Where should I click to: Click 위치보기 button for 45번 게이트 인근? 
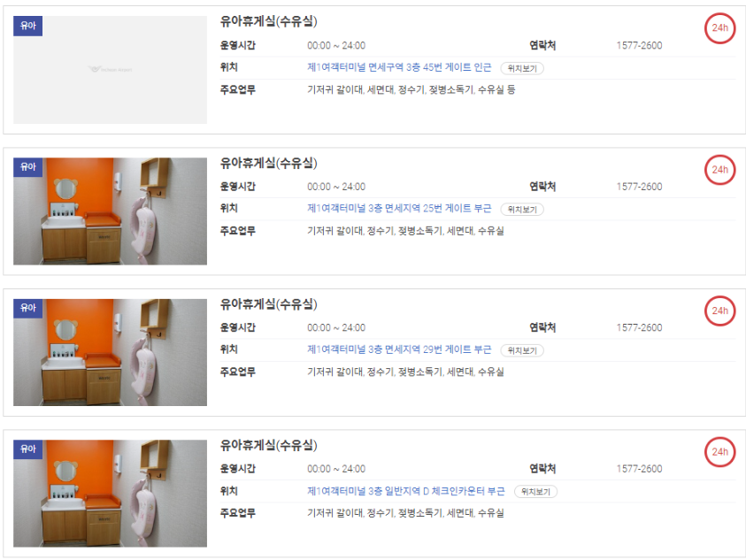pyautogui.click(x=522, y=68)
